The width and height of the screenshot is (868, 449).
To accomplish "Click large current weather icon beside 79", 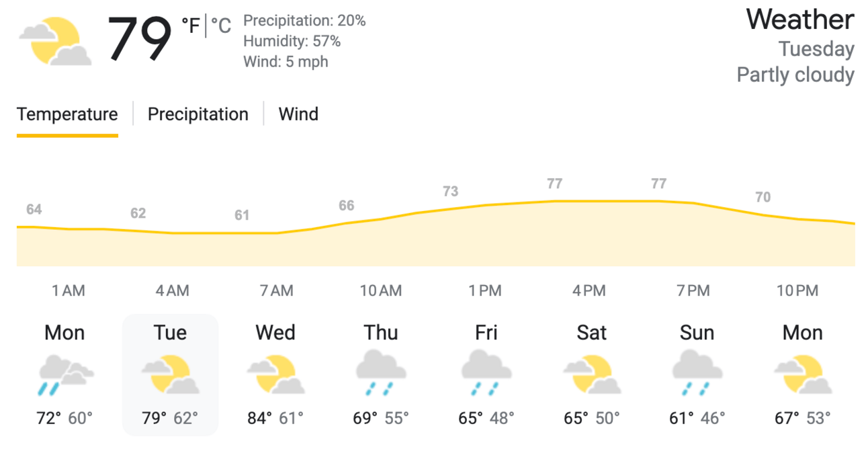I will tap(55, 42).
